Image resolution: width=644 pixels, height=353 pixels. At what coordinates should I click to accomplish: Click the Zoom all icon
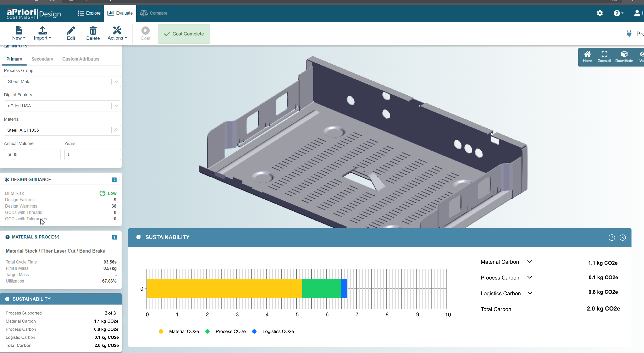coord(604,54)
